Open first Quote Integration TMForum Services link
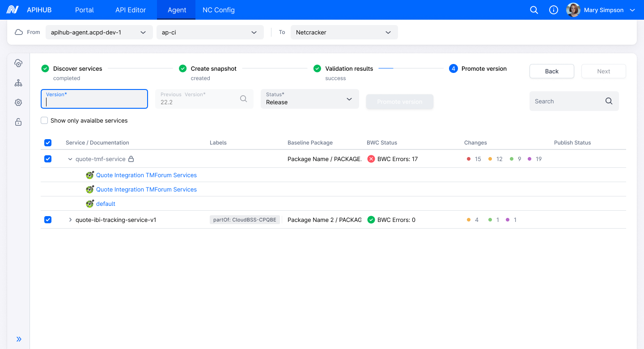644x349 pixels. coord(146,175)
